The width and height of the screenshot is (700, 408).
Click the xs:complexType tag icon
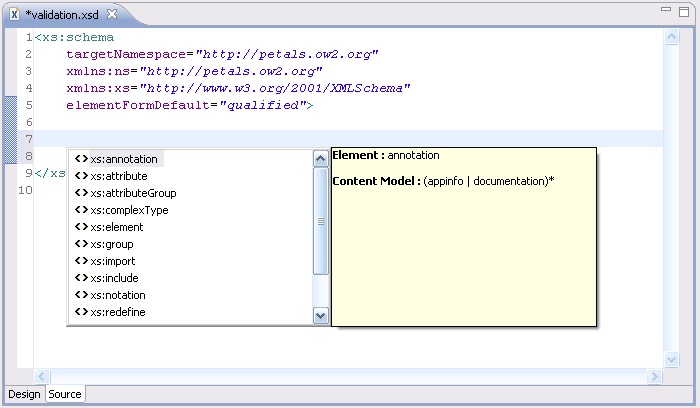[81, 210]
